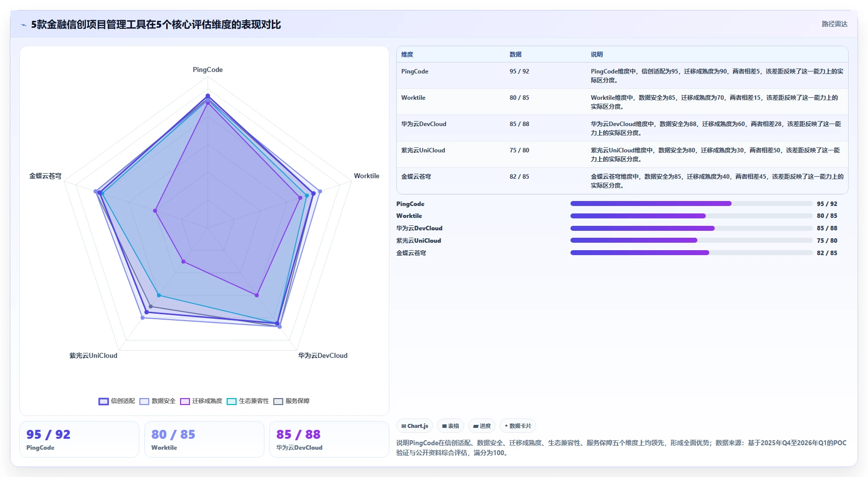The image size is (868, 477).
Task: Click the 85 / 88 label beside DevCloud bar
Action: pyautogui.click(x=827, y=228)
